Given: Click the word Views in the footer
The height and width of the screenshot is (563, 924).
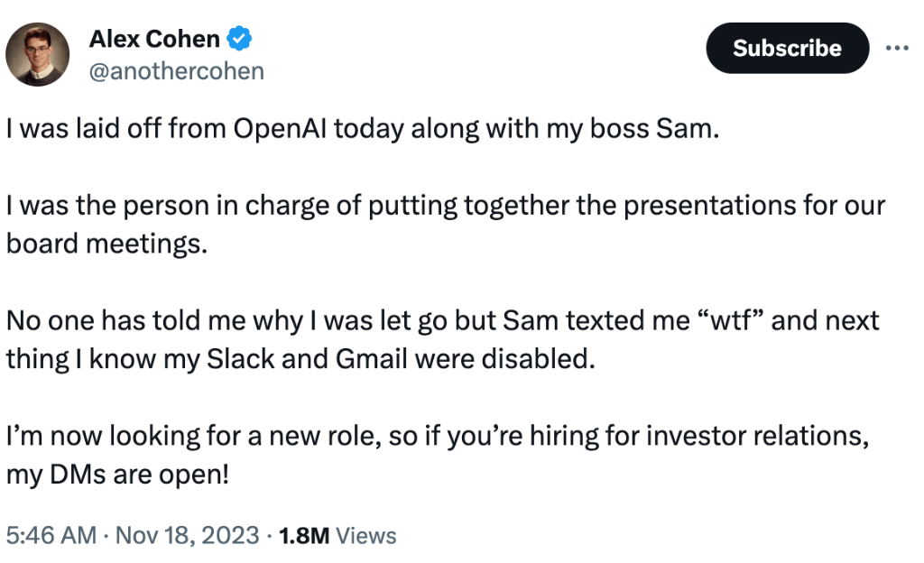Looking at the screenshot, I should point(366,535).
